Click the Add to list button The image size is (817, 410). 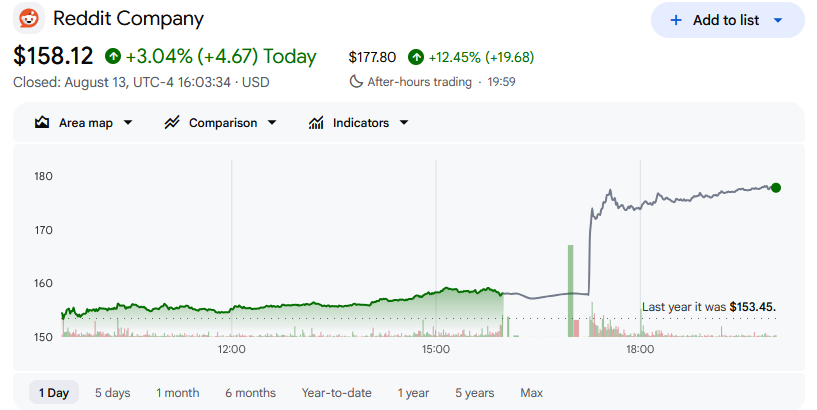click(727, 20)
